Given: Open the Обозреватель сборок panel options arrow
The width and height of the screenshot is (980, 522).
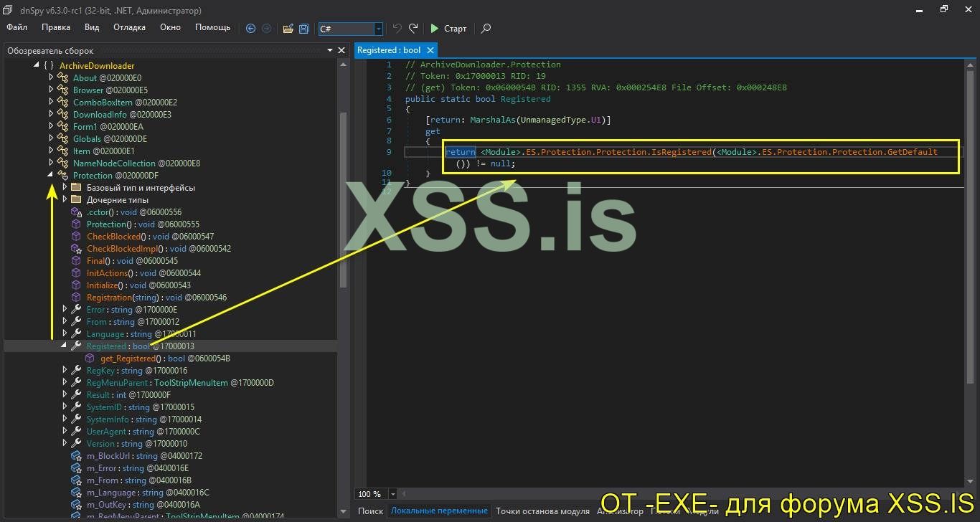Looking at the screenshot, I should 330,50.
